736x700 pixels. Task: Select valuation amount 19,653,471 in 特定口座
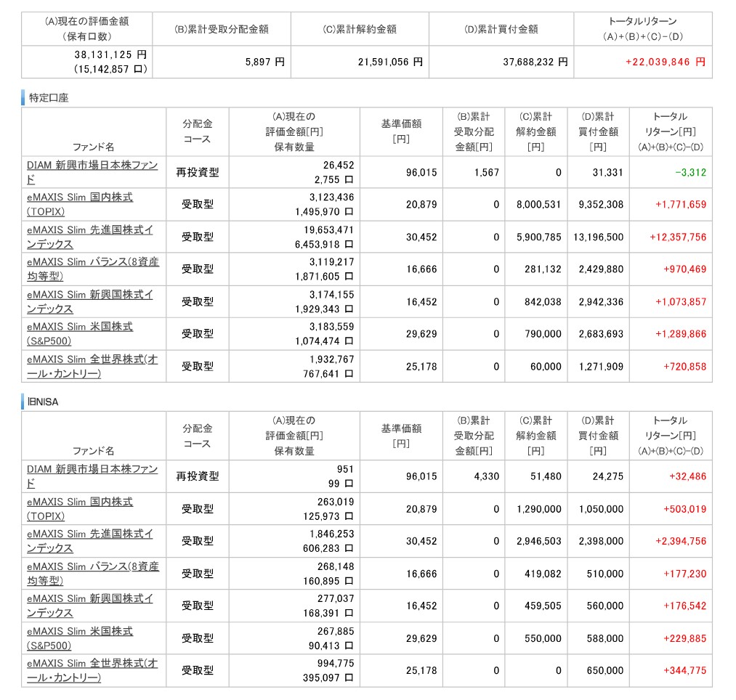[x=328, y=230]
